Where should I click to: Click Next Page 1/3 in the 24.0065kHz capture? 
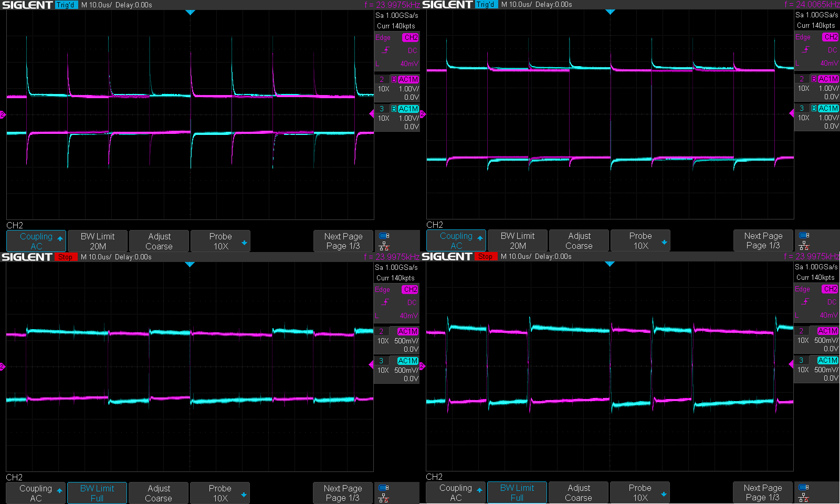[x=763, y=240]
